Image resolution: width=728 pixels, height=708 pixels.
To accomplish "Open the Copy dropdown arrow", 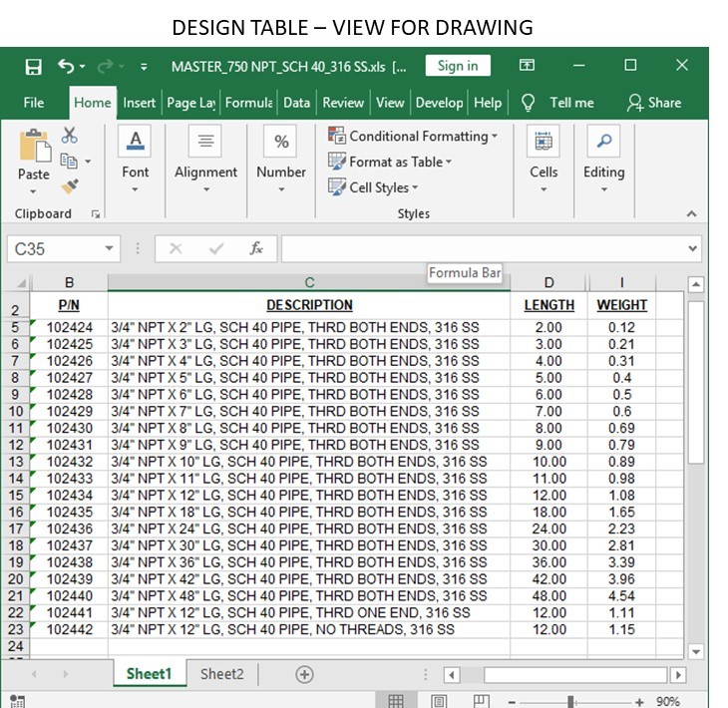I will [x=88, y=162].
